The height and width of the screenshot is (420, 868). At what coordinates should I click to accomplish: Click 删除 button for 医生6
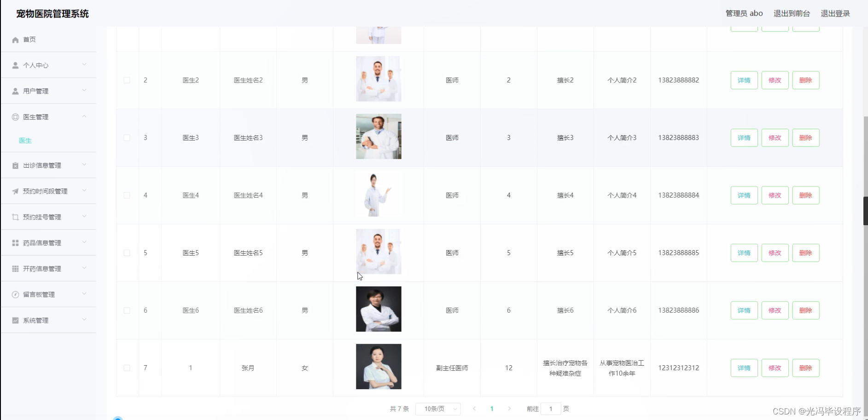point(806,310)
